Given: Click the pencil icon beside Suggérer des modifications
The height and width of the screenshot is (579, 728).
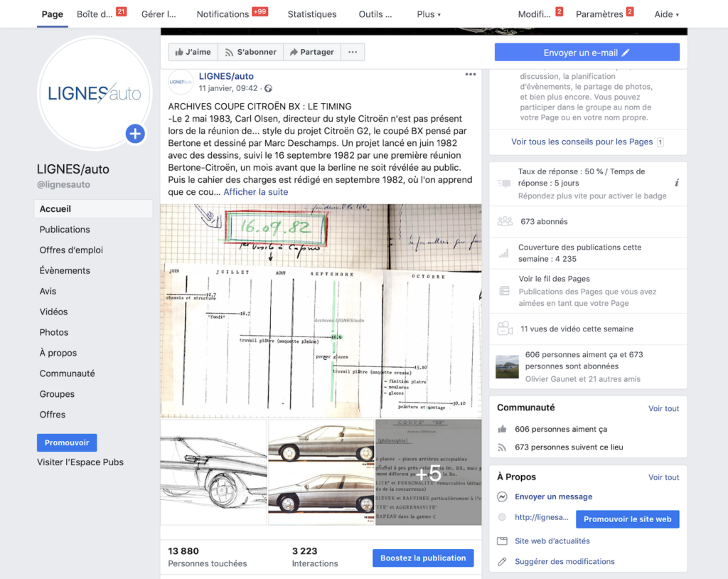Looking at the screenshot, I should click(x=503, y=562).
